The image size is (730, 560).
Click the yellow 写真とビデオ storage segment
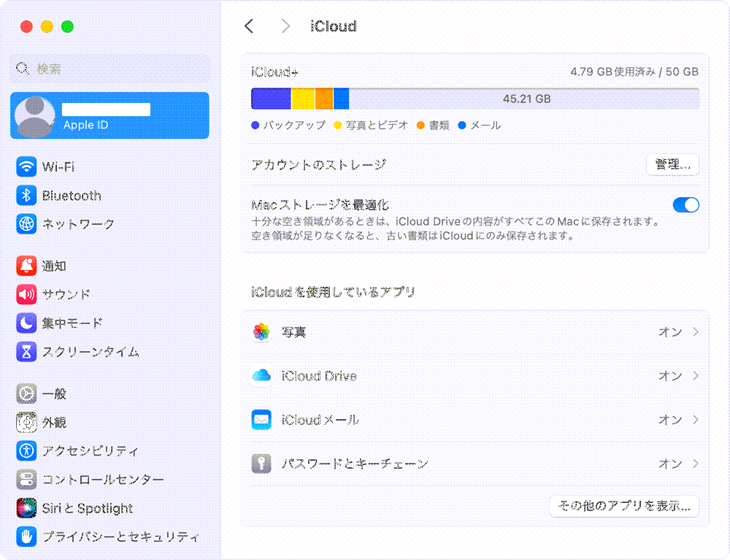point(303,99)
